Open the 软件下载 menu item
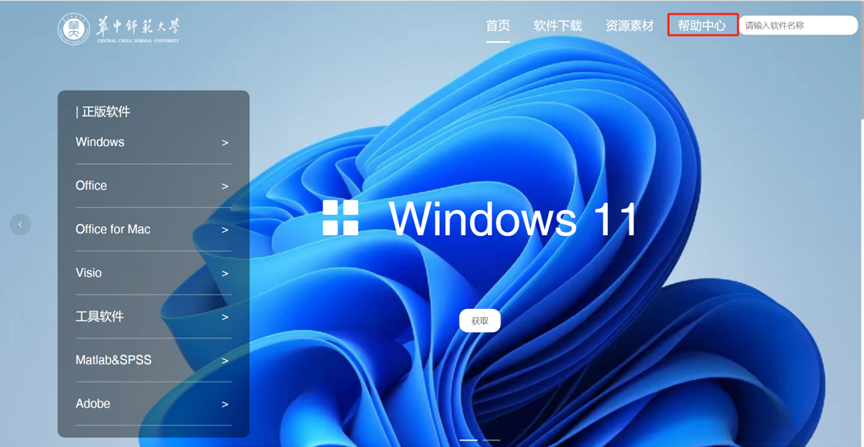Screen dimensions: 864x447 (x=557, y=26)
